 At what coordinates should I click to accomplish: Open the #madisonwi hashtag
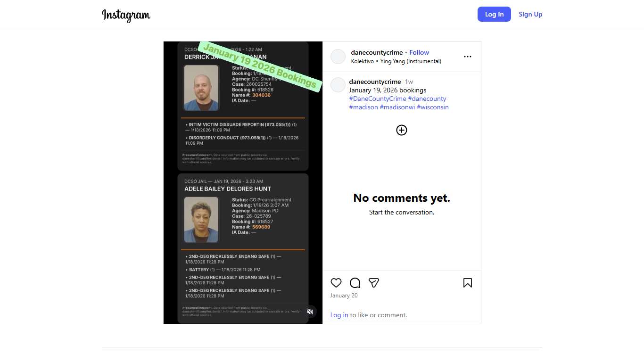click(x=397, y=107)
